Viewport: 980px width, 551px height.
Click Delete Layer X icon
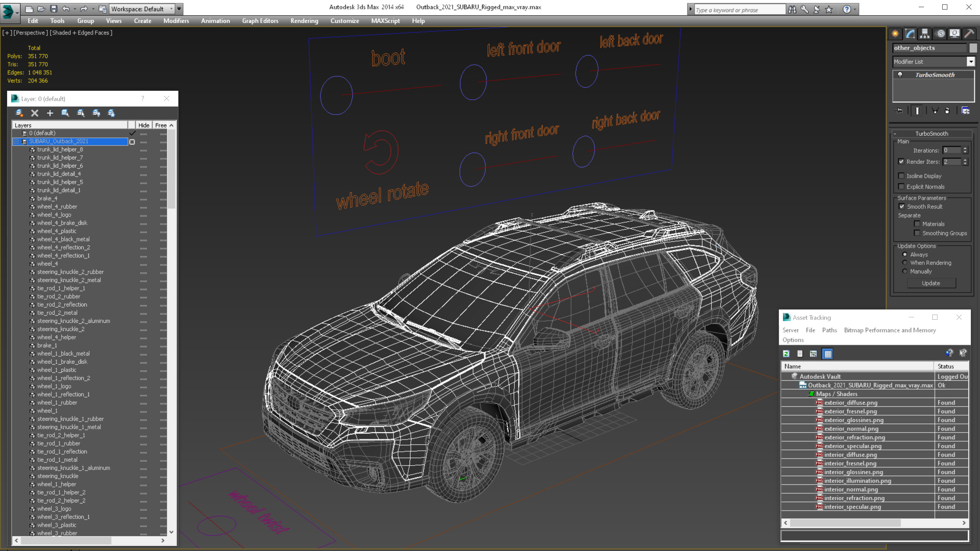[x=35, y=113]
